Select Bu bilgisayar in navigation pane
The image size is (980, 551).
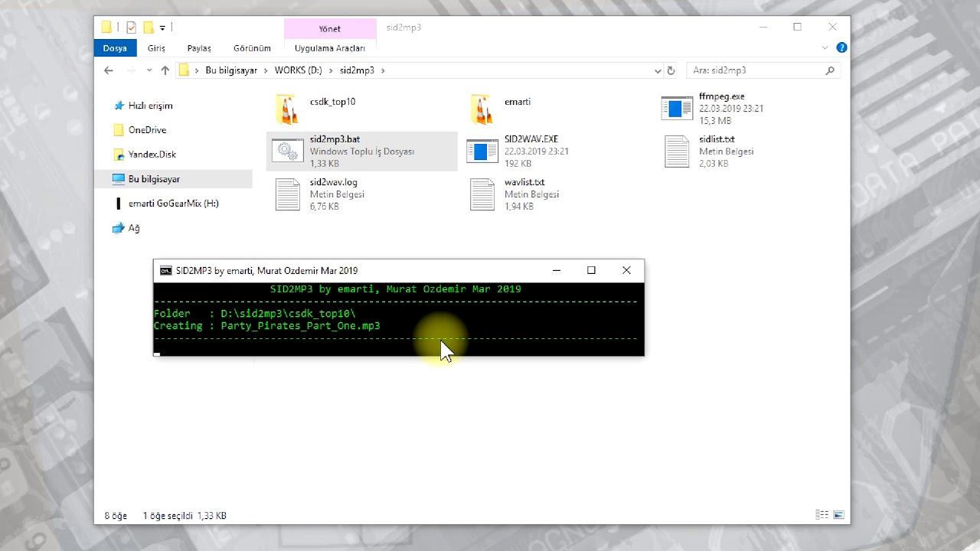[154, 179]
